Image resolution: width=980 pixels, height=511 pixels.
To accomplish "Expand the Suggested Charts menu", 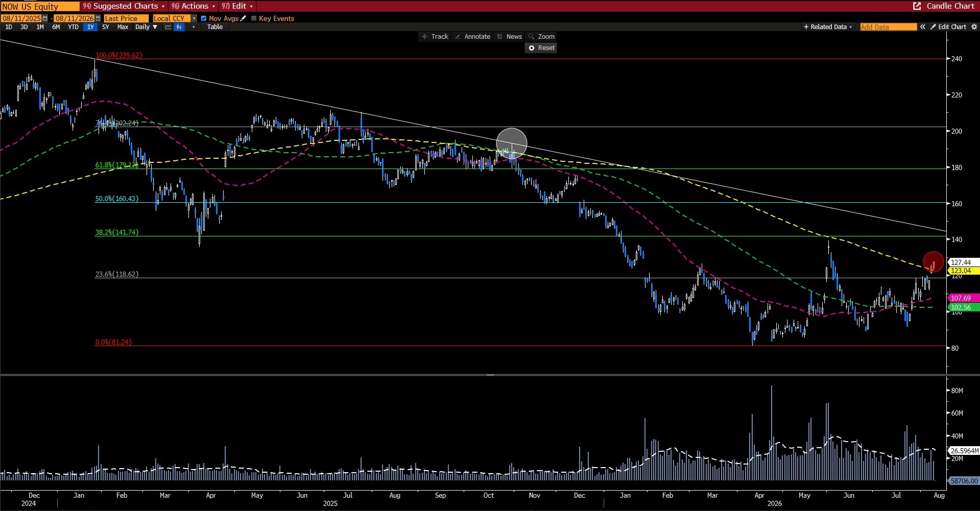I will pos(124,6).
